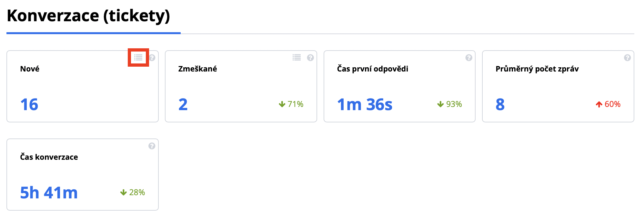Click the average message count 8
The image size is (644, 219).
click(x=500, y=104)
